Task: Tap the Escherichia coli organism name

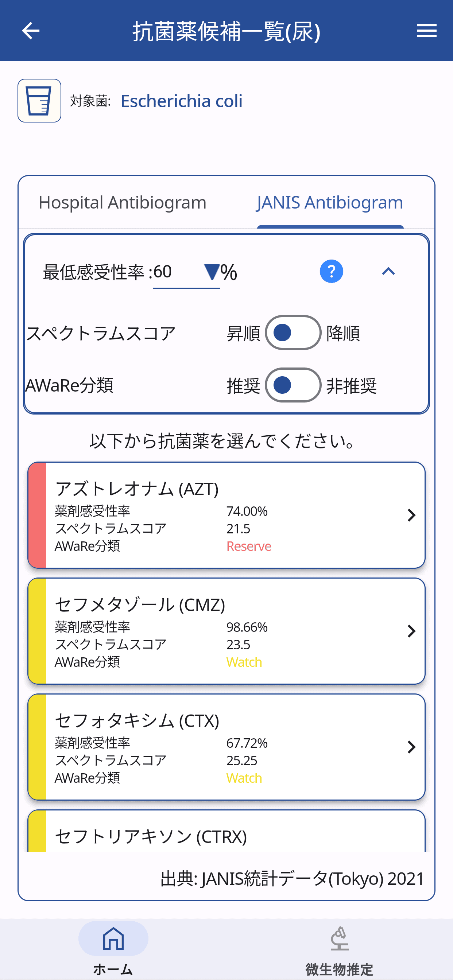Action: coord(181,101)
